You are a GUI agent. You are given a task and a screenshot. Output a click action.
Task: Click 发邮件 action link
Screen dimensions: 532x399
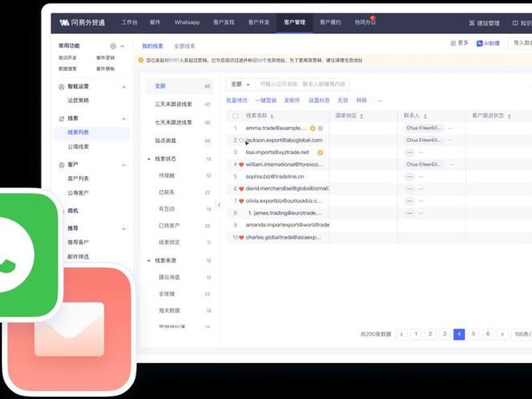point(292,100)
